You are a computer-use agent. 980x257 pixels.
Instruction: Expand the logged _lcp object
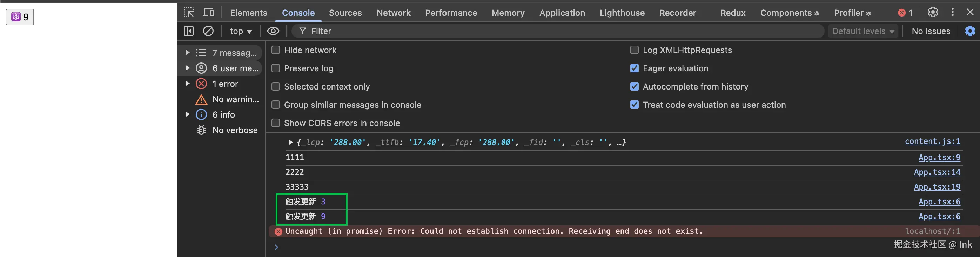(x=291, y=143)
